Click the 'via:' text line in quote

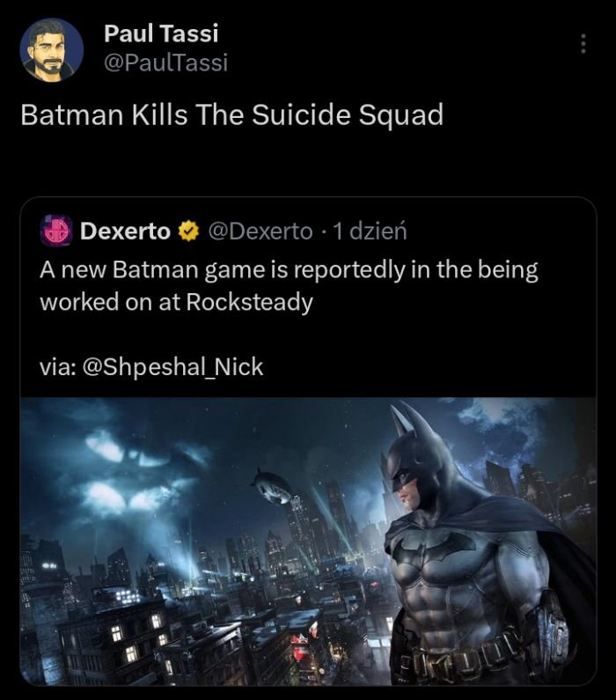tap(59, 366)
